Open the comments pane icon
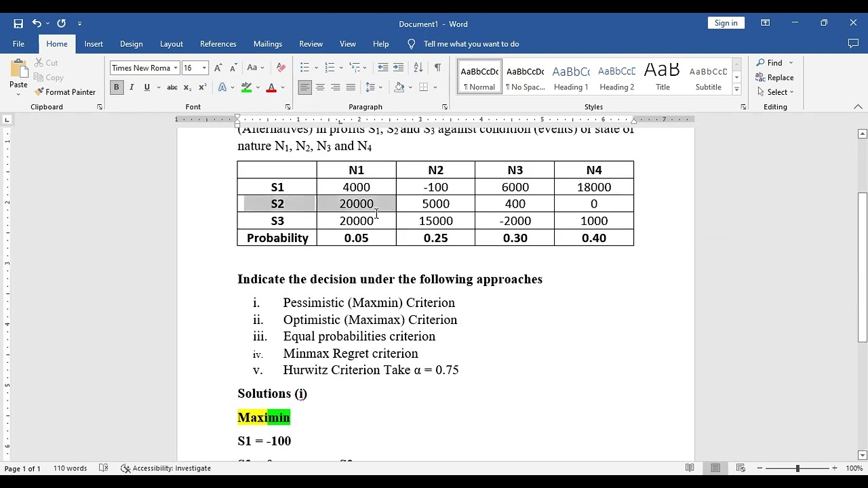The height and width of the screenshot is (488, 868). 853,44
